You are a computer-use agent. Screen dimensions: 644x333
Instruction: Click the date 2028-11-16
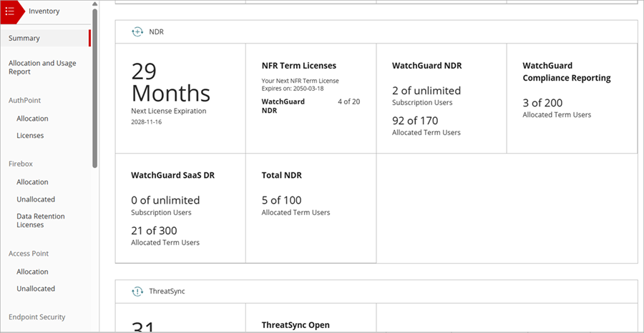coord(146,121)
